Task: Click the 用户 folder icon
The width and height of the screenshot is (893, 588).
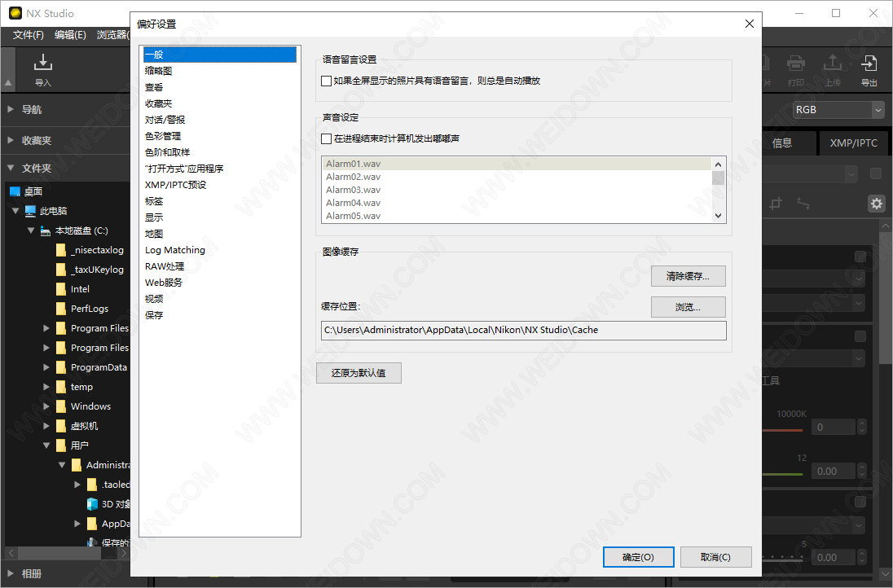Action: (61, 445)
